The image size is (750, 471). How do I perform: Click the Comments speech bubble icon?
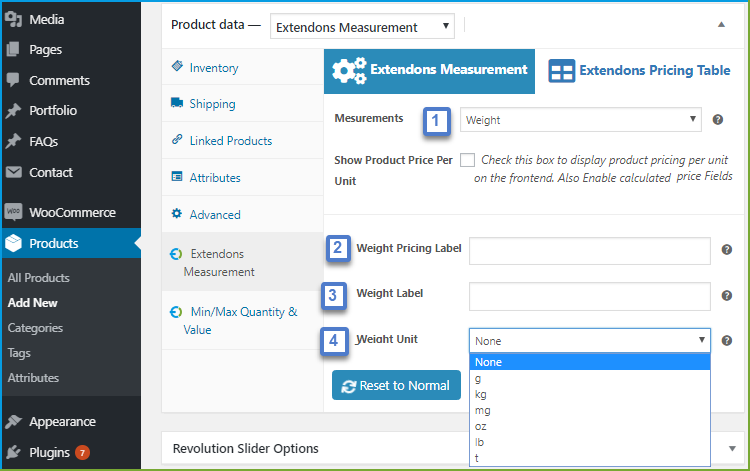pos(13,80)
